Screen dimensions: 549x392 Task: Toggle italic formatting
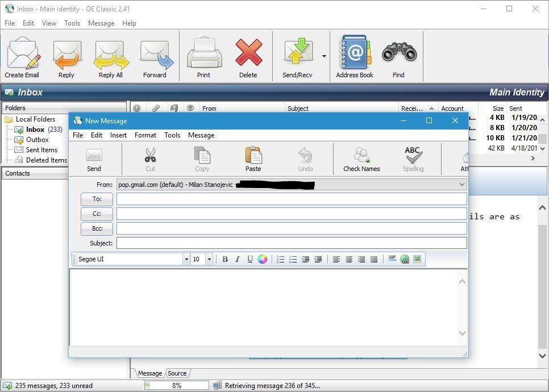[x=238, y=260]
